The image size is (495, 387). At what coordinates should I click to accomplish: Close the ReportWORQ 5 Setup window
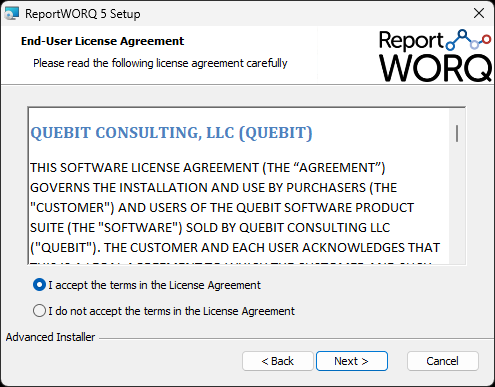479,13
